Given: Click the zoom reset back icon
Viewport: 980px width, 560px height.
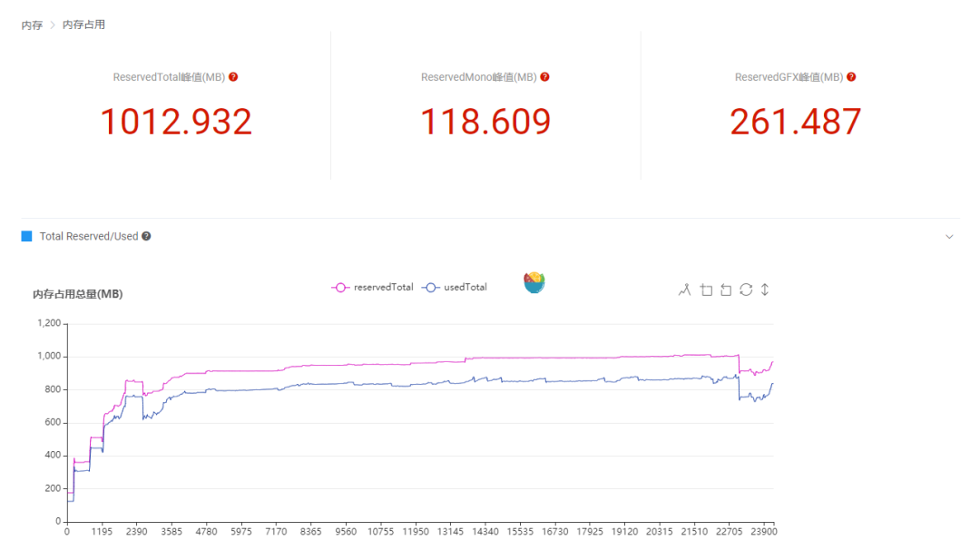Looking at the screenshot, I should point(726,290).
